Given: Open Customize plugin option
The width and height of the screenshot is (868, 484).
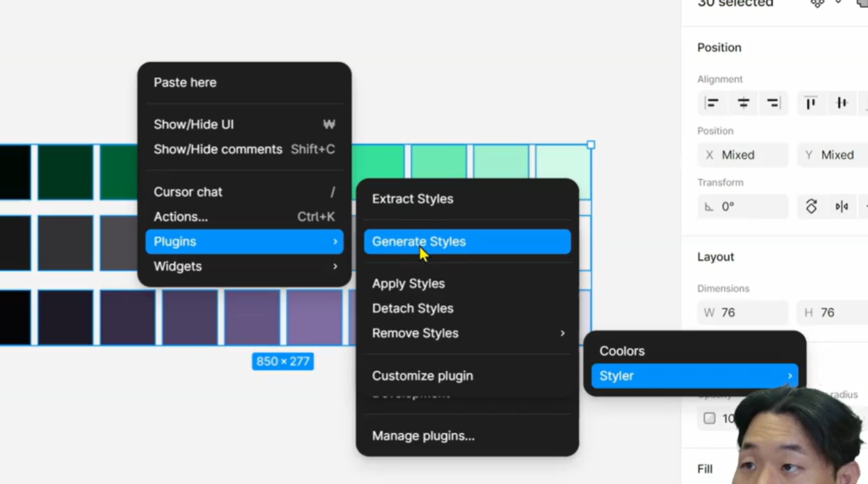Looking at the screenshot, I should (467, 376).
